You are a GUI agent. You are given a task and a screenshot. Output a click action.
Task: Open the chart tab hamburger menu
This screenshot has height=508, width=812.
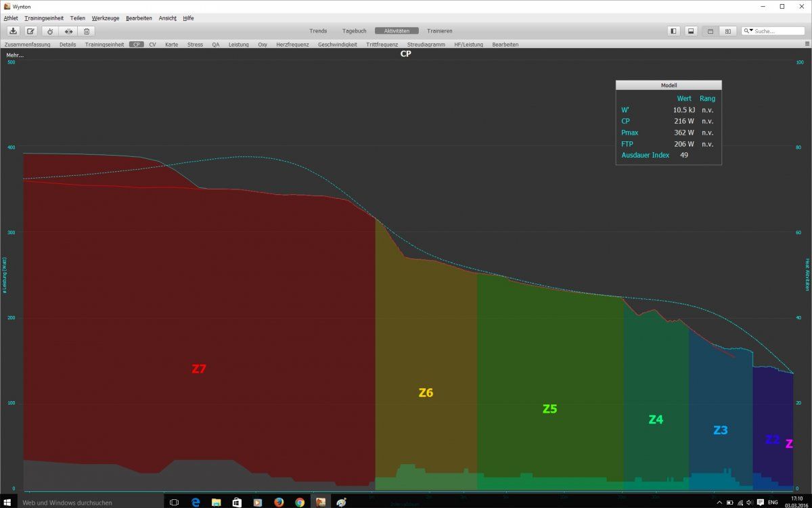click(x=805, y=45)
